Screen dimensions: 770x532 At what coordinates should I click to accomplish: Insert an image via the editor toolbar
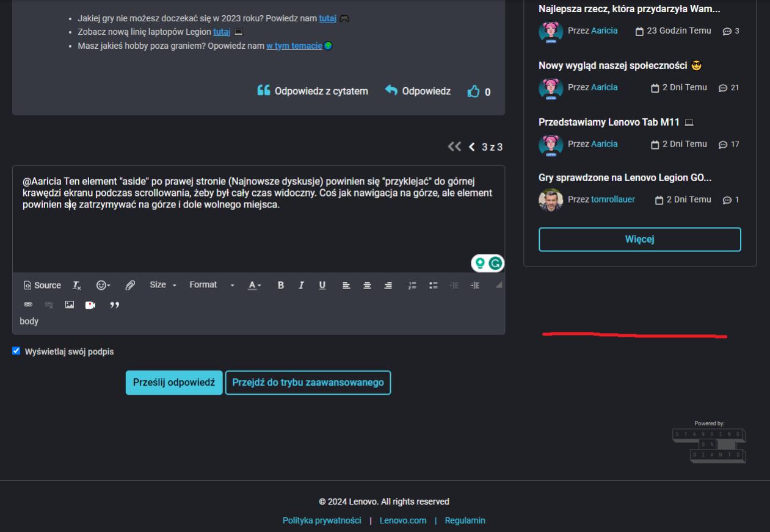[70, 304]
